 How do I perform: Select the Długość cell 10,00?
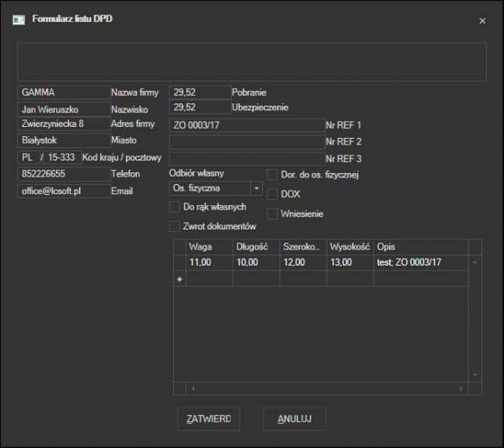click(x=256, y=262)
